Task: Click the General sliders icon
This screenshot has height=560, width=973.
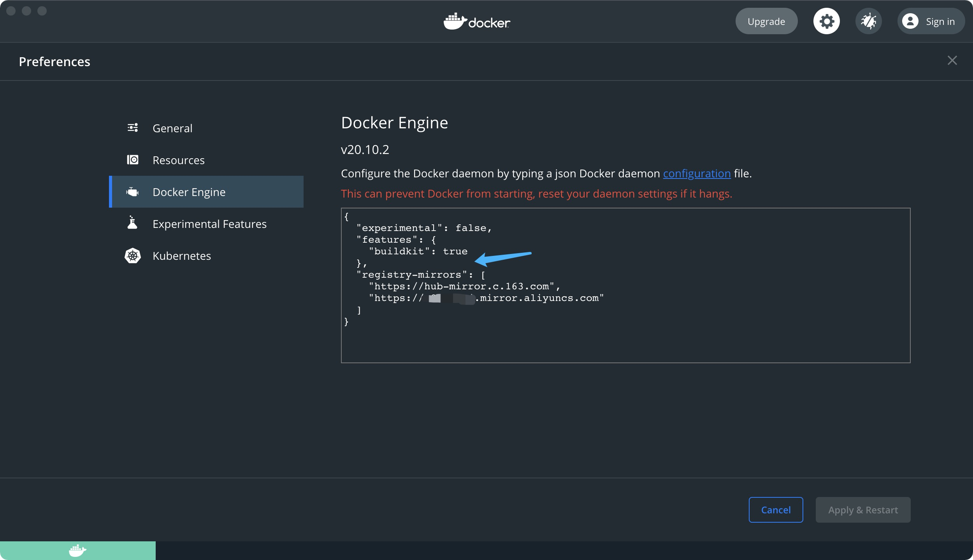Action: (x=133, y=128)
